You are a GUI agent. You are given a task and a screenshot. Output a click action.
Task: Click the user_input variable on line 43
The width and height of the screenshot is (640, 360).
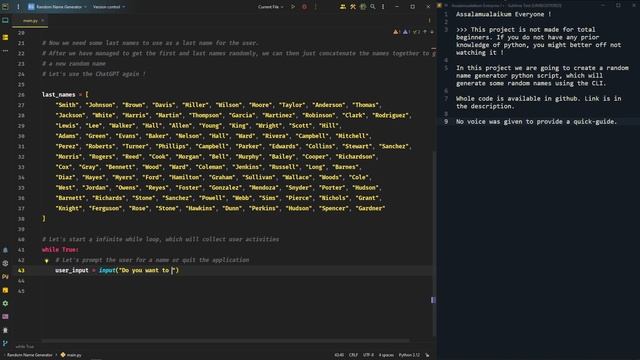[x=72, y=270]
